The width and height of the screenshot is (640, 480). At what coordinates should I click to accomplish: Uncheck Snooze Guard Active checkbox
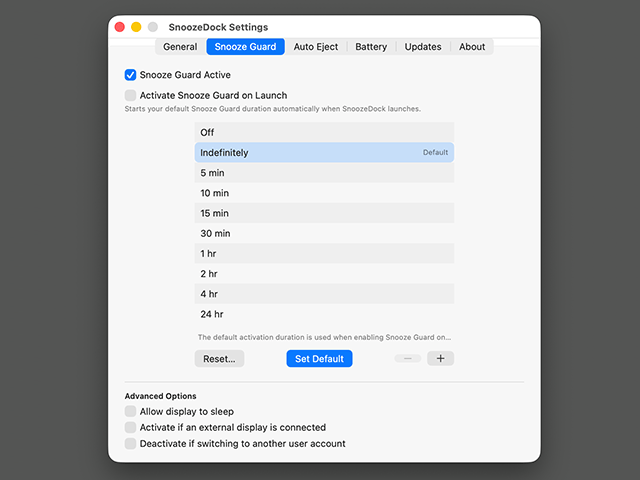(130, 75)
